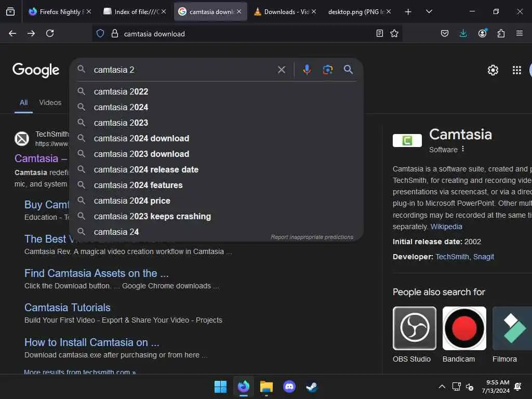Clear the Google search box
This screenshot has height=399, width=532.
pos(281,70)
